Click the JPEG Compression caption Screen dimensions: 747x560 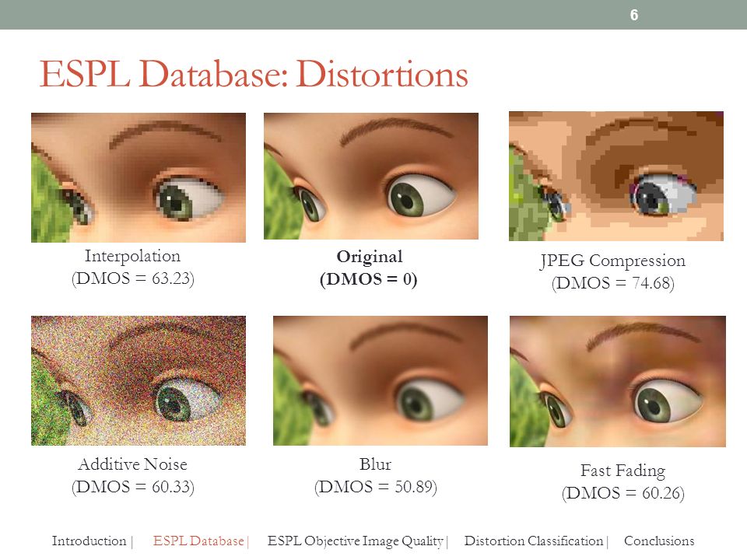click(x=612, y=261)
